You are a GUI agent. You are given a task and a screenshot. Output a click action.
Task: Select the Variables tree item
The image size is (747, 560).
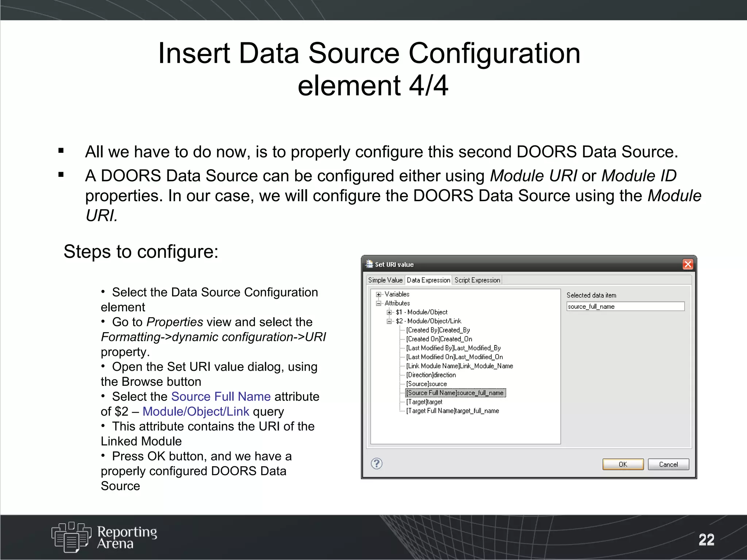click(397, 294)
